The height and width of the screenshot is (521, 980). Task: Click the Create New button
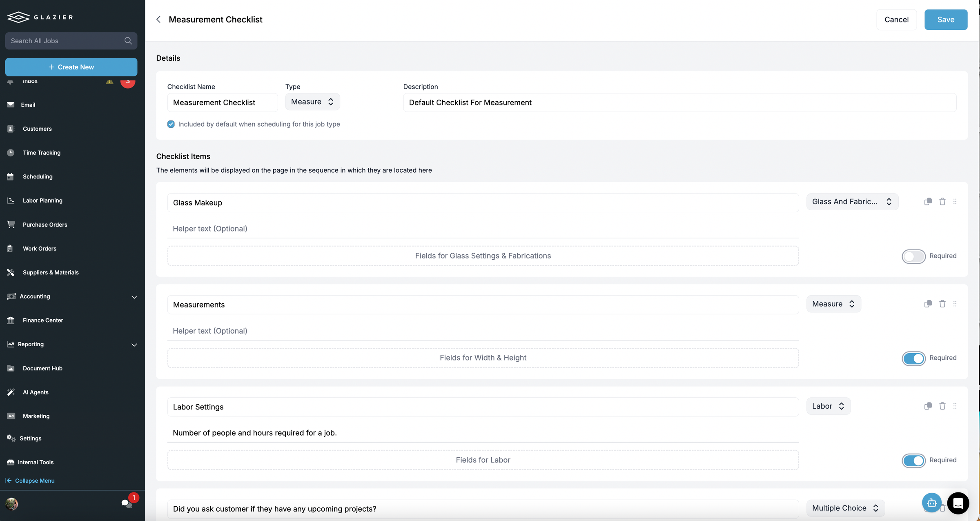[x=71, y=67]
